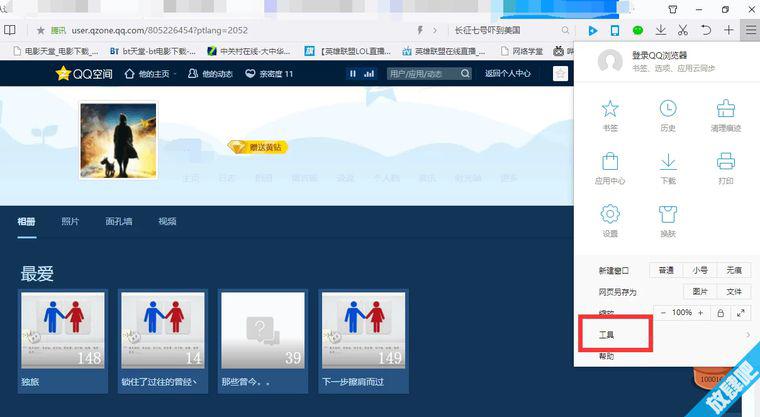Open a new tab with plus icon
Viewport: 760px width, 417px height.
(728, 30)
